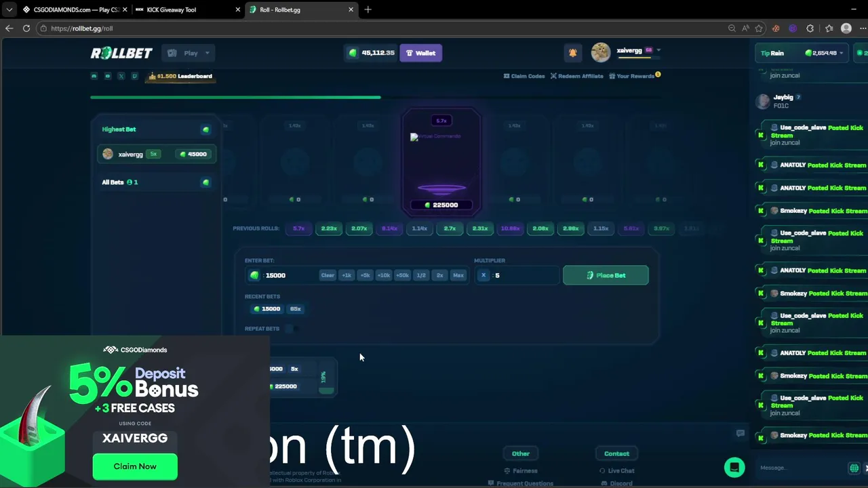Click the 10.88x previous roll chip
Image resolution: width=868 pixels, height=488 pixels.
click(x=510, y=228)
